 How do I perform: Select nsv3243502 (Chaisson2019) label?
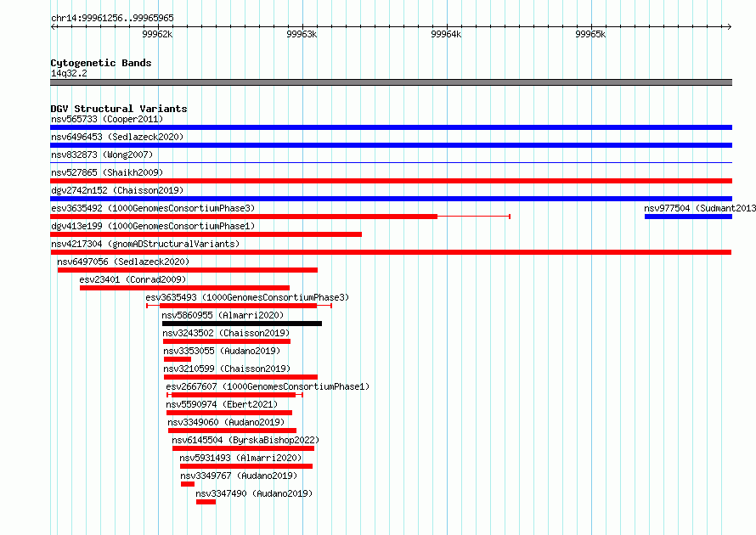click(x=226, y=333)
